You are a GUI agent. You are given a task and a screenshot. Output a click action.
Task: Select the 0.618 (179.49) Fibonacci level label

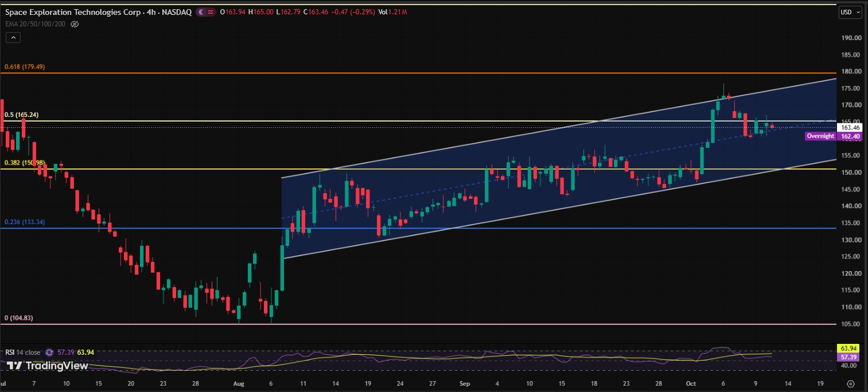[x=25, y=67]
